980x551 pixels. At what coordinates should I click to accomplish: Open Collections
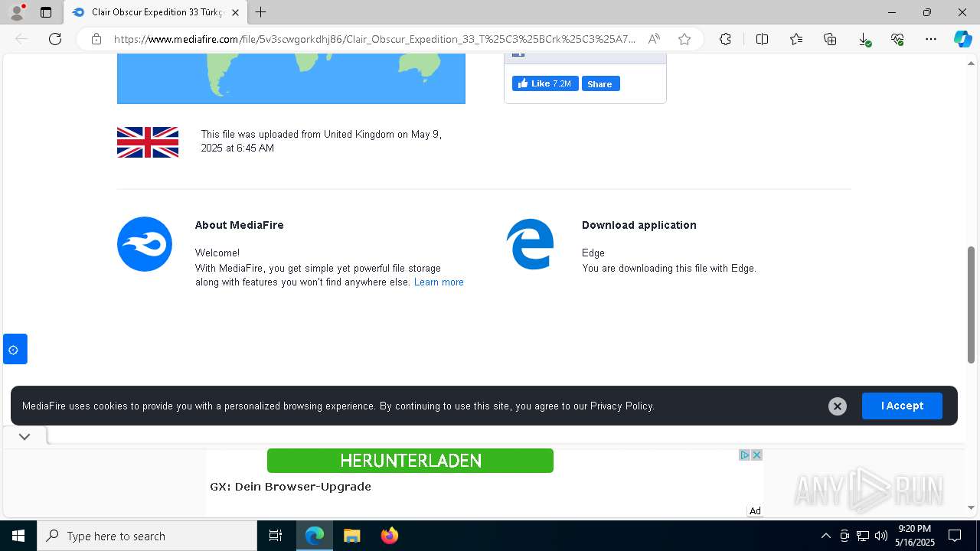click(830, 39)
